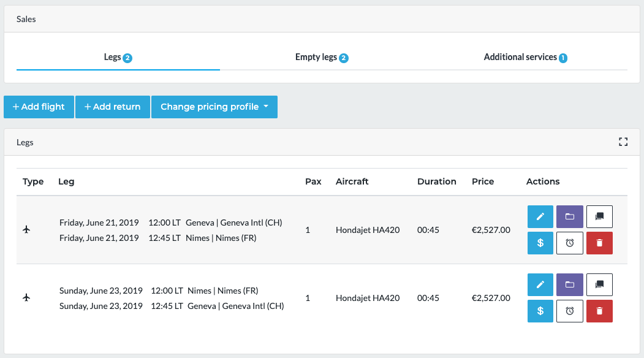Open comments icon on the Friday leg
This screenshot has height=358, width=644.
(599, 216)
